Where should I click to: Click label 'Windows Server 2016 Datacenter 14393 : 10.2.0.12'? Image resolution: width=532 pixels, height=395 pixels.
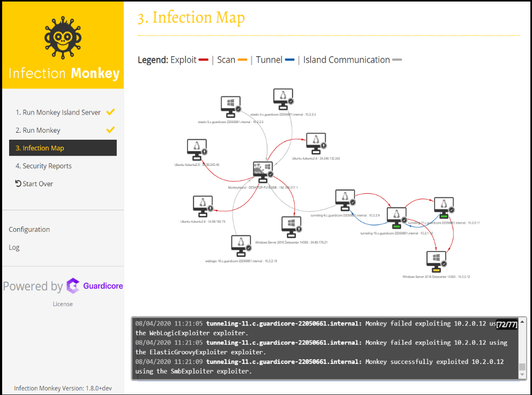(436, 277)
